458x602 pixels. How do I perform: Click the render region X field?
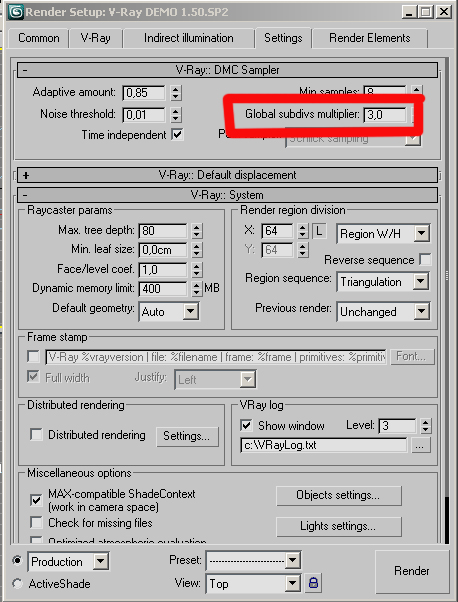click(x=277, y=231)
